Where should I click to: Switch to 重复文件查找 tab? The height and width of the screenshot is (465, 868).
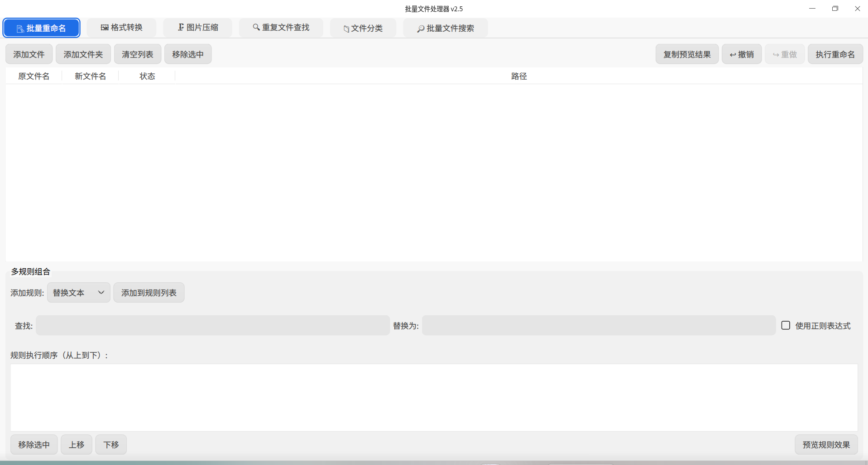(x=281, y=28)
